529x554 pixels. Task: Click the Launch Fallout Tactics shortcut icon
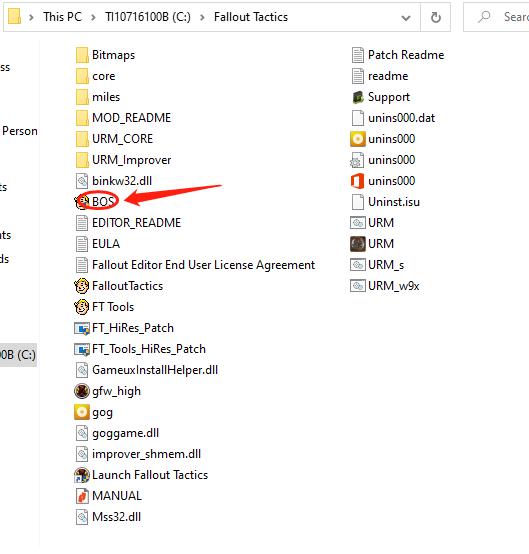[82, 475]
